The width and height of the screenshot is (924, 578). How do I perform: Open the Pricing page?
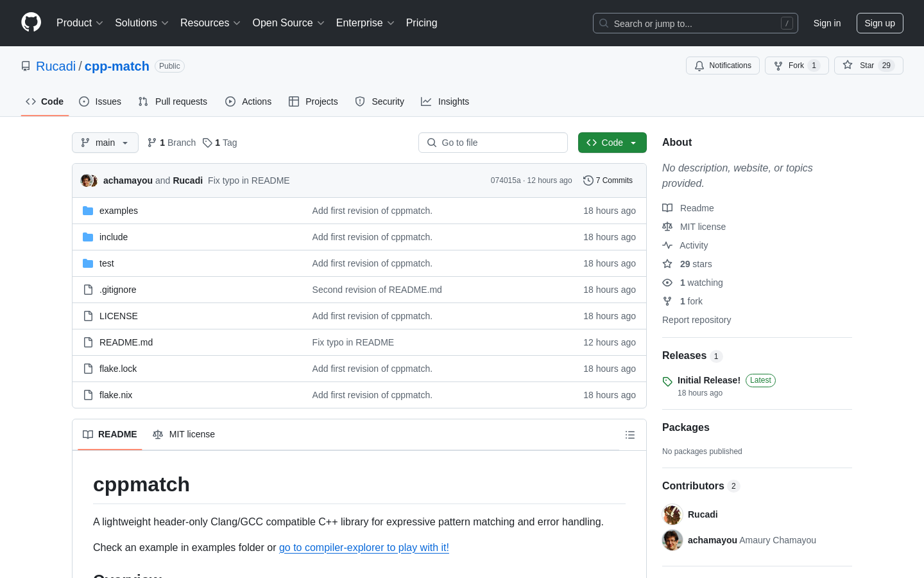click(x=422, y=23)
